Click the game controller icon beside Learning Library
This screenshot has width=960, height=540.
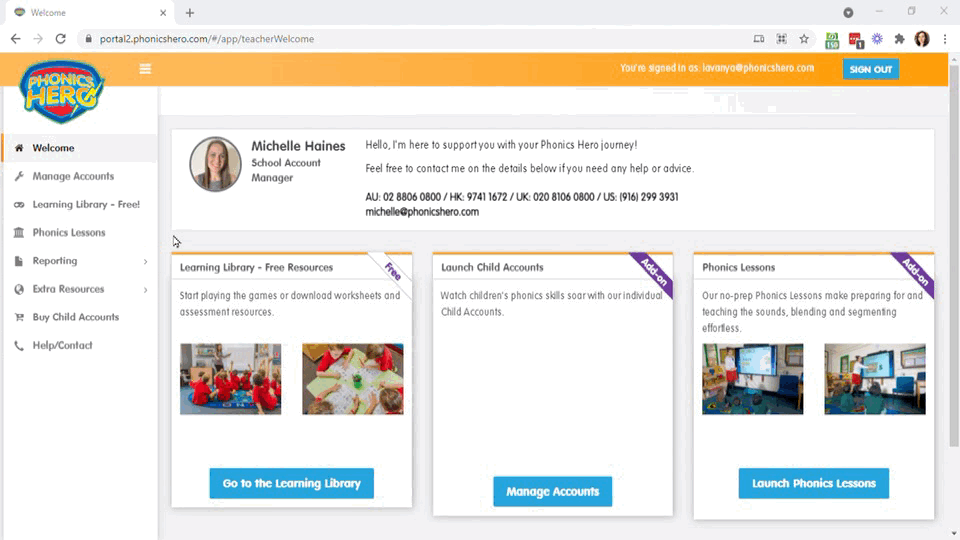[19, 204]
